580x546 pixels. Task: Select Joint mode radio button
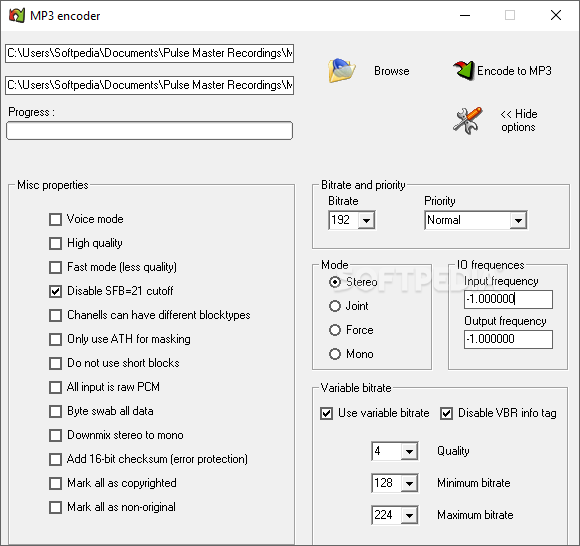[335, 306]
